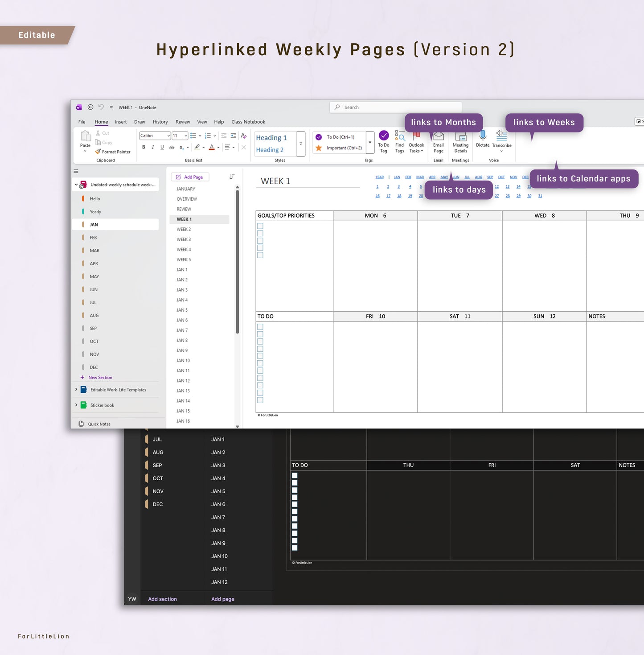Open the YEAR hyperlink on Week 1 page
The width and height of the screenshot is (644, 655).
(379, 177)
